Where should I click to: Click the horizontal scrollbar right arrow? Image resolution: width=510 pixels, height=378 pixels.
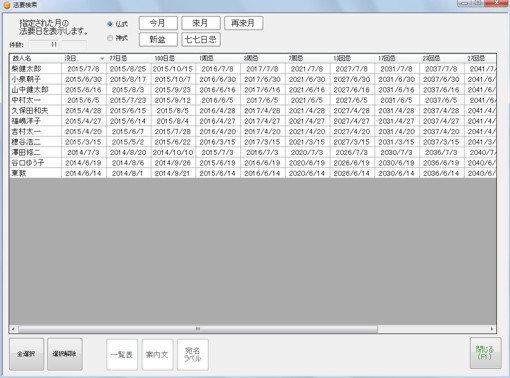coord(492,329)
